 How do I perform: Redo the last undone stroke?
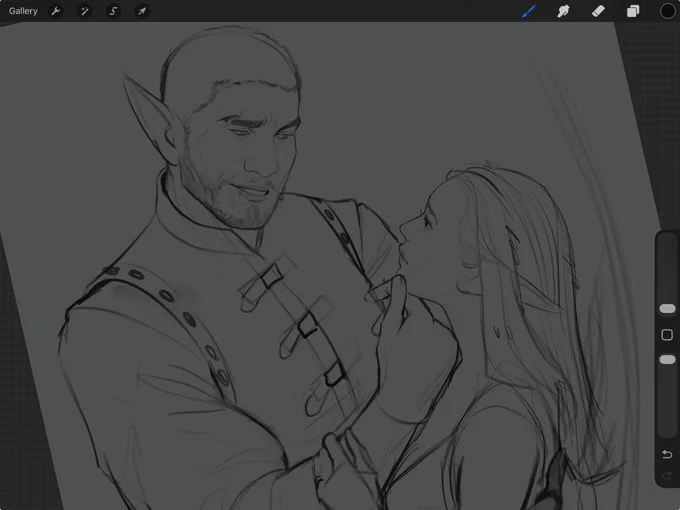pyautogui.click(x=667, y=476)
